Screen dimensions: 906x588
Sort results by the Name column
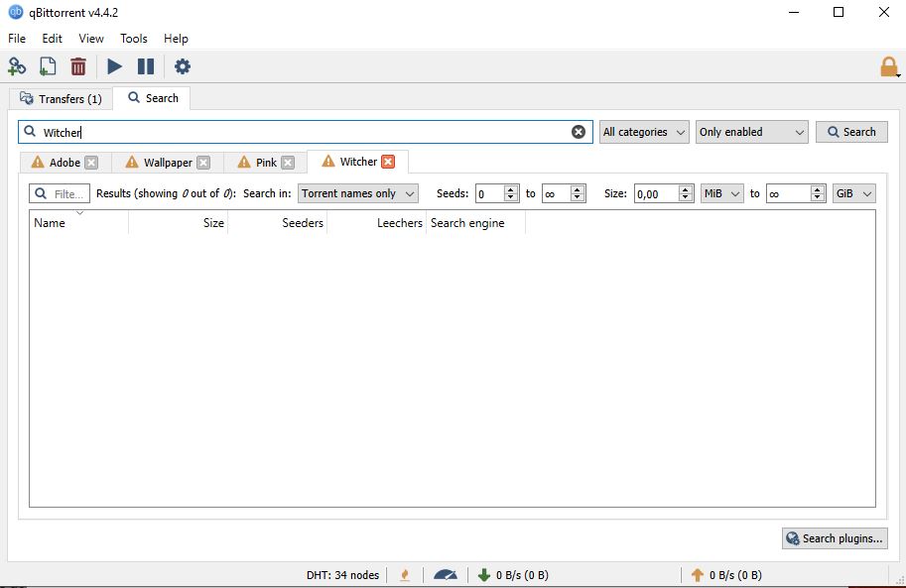click(79, 223)
